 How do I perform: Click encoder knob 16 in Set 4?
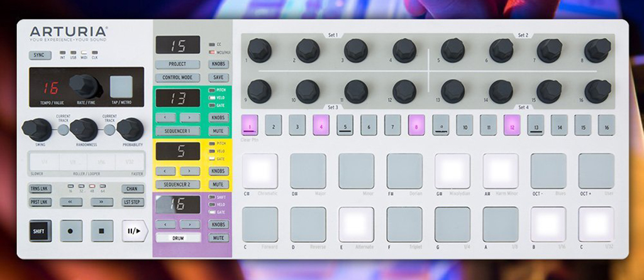[x=597, y=91]
